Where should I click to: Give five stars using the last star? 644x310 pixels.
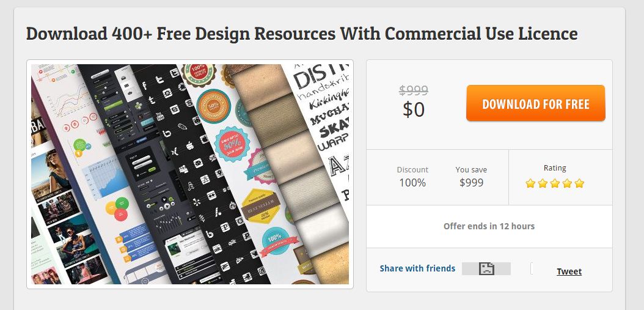click(x=579, y=183)
